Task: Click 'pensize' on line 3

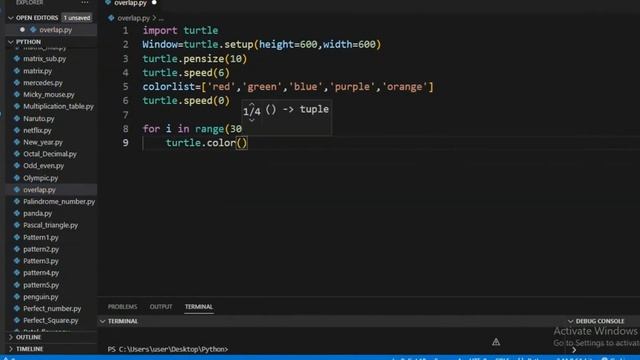Action: [204, 59]
